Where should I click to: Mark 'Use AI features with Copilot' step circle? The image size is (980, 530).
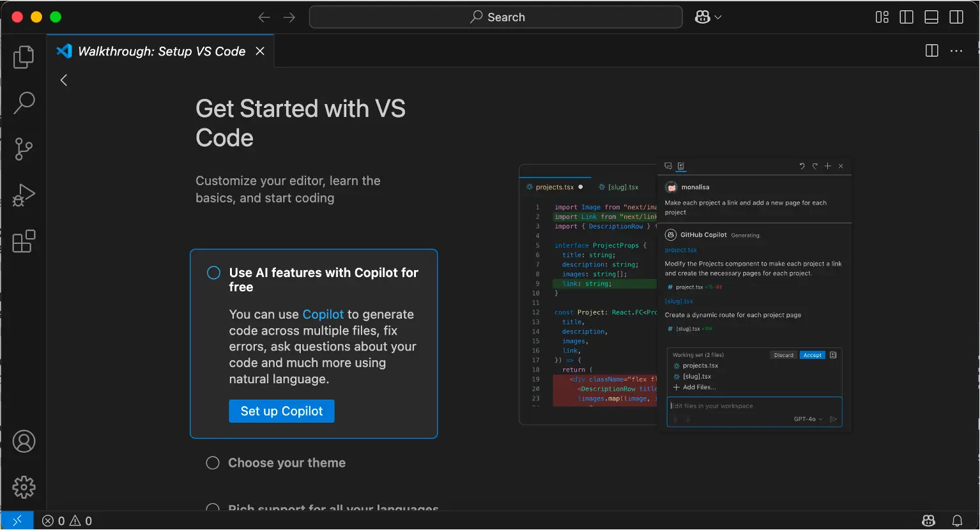[x=213, y=273]
